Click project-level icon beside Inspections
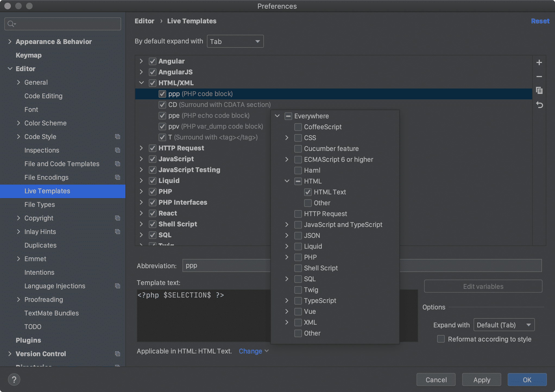 [x=118, y=150]
